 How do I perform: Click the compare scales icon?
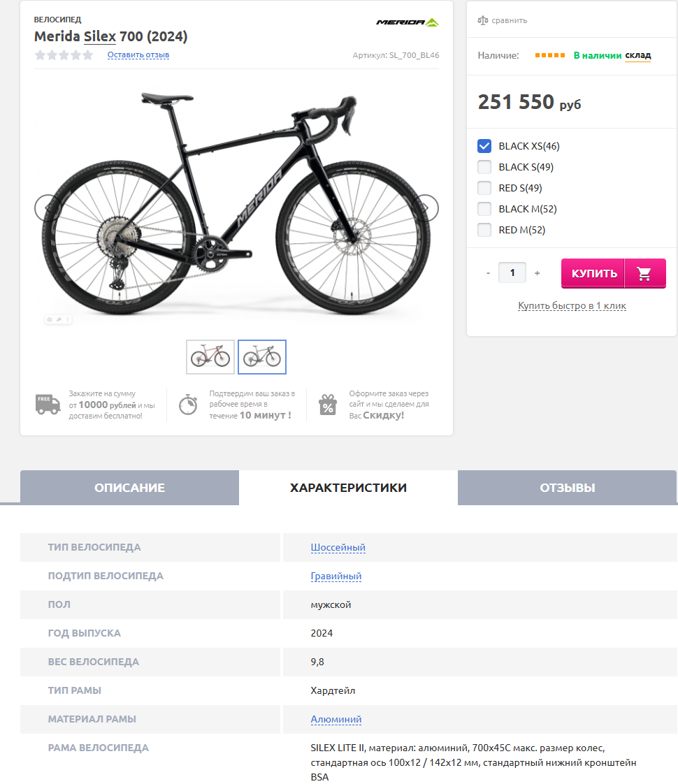coord(483,20)
